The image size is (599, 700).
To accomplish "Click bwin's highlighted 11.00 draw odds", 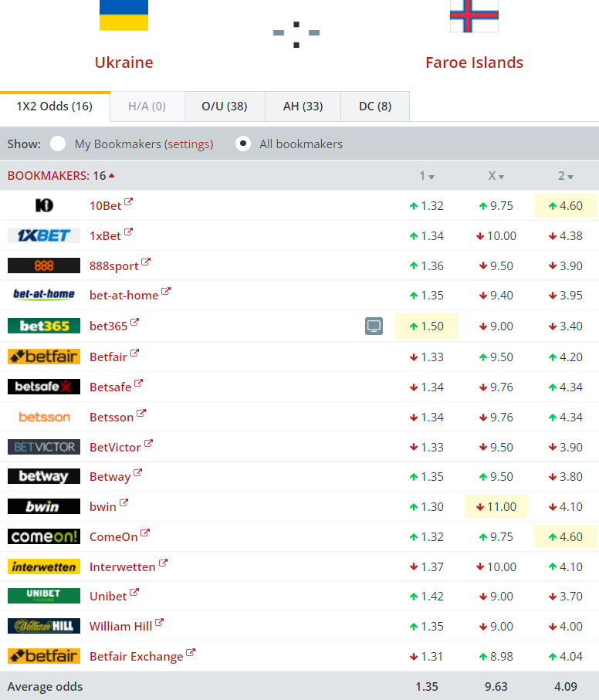I will click(496, 507).
